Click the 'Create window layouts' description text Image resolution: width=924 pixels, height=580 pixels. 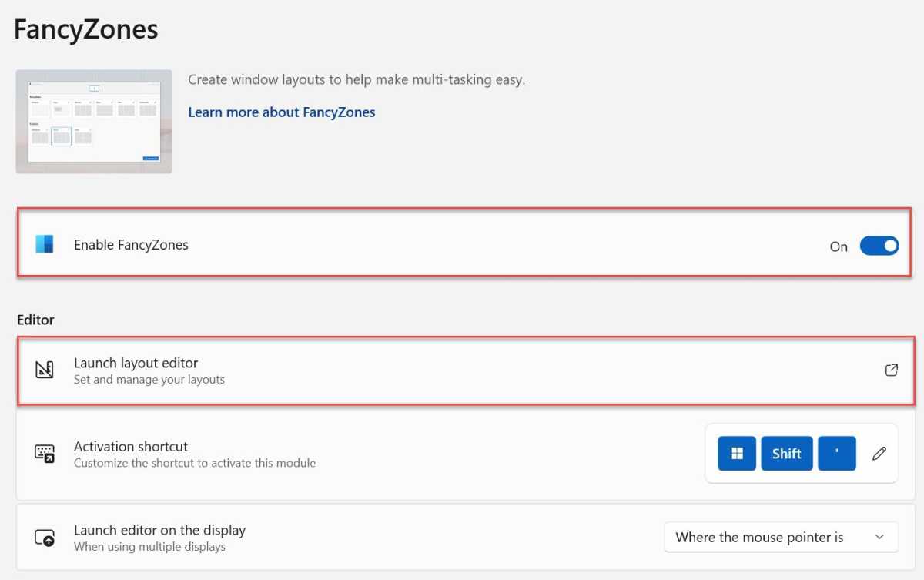(x=357, y=79)
